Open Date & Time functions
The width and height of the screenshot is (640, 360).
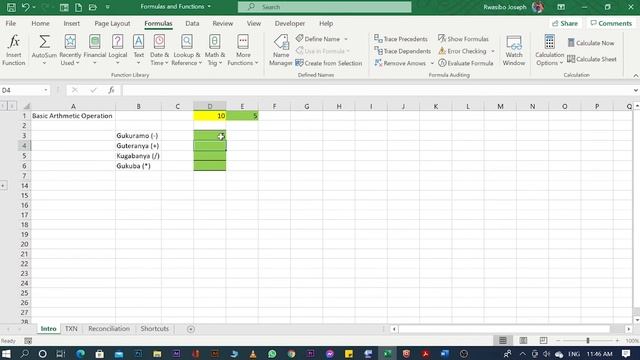pyautogui.click(x=159, y=50)
